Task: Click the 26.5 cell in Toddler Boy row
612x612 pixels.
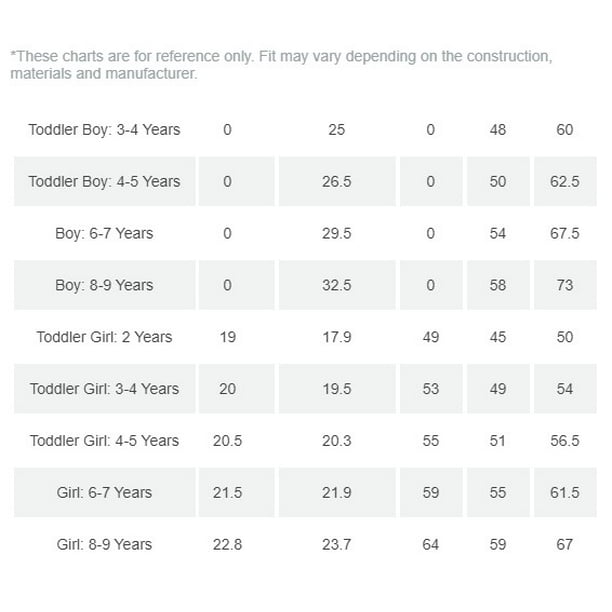Action: click(337, 181)
